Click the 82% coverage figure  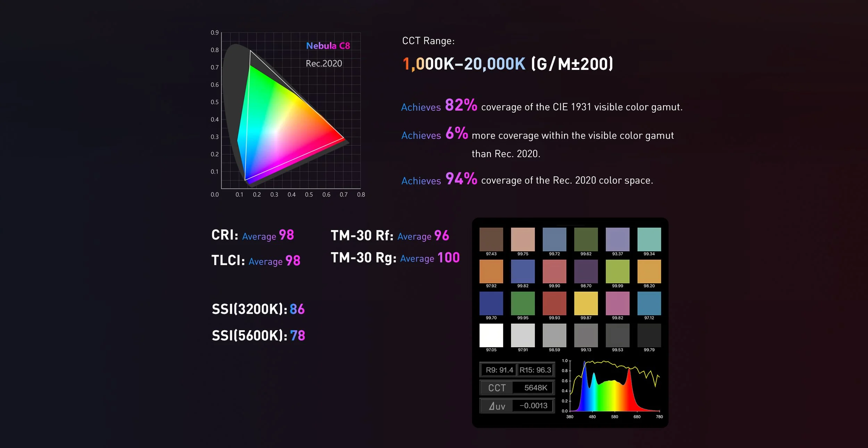pyautogui.click(x=461, y=105)
